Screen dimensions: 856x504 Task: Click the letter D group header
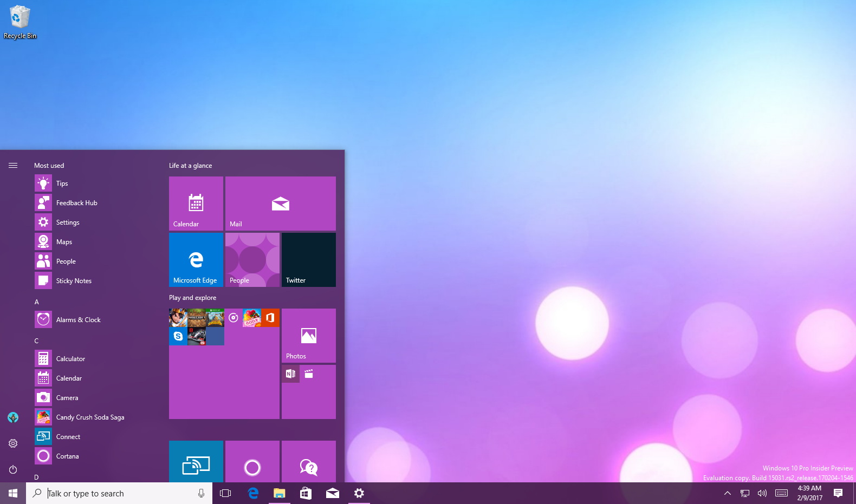point(37,477)
